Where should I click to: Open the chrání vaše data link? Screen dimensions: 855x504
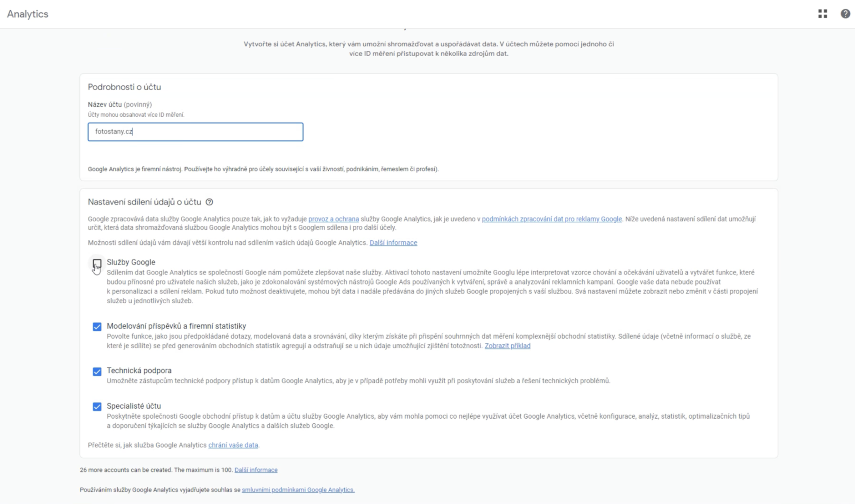click(x=233, y=445)
